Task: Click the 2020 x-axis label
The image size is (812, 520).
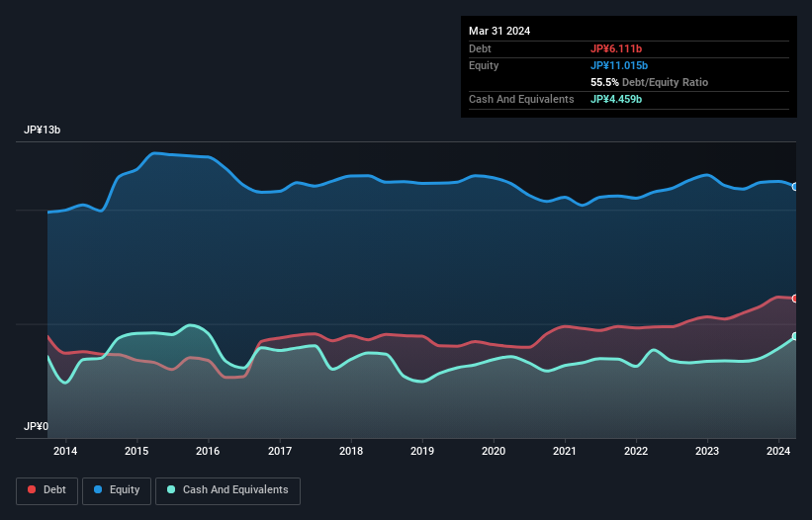Action: [494, 451]
